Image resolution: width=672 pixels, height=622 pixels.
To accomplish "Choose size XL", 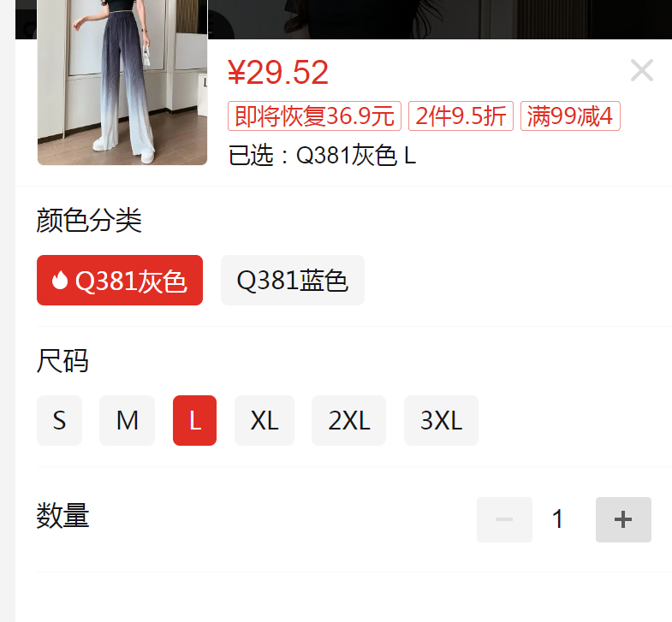I will (x=265, y=420).
